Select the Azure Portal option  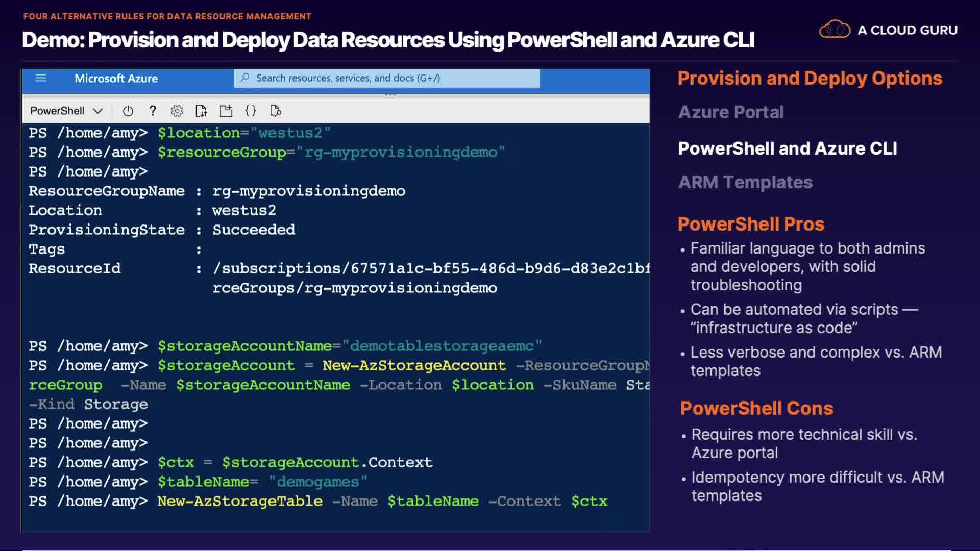click(x=730, y=112)
